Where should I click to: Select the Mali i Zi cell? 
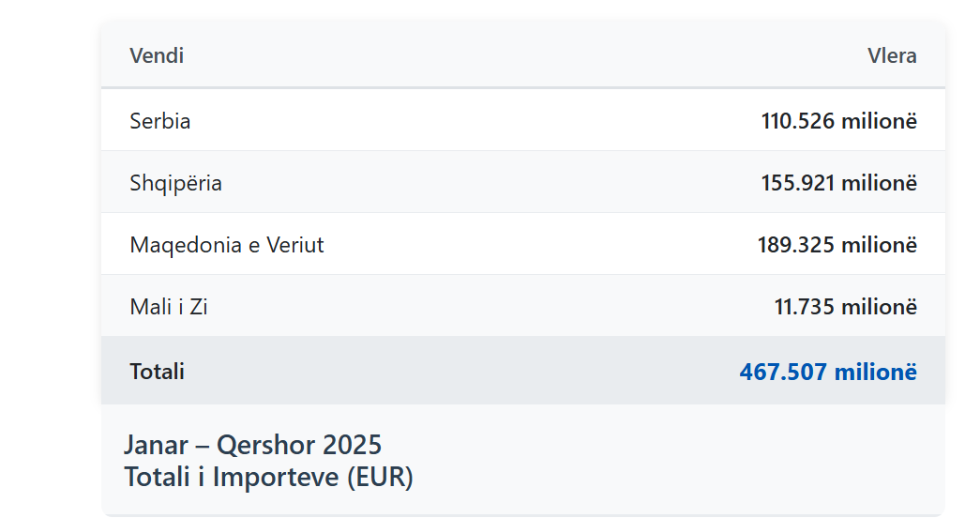[x=169, y=307]
